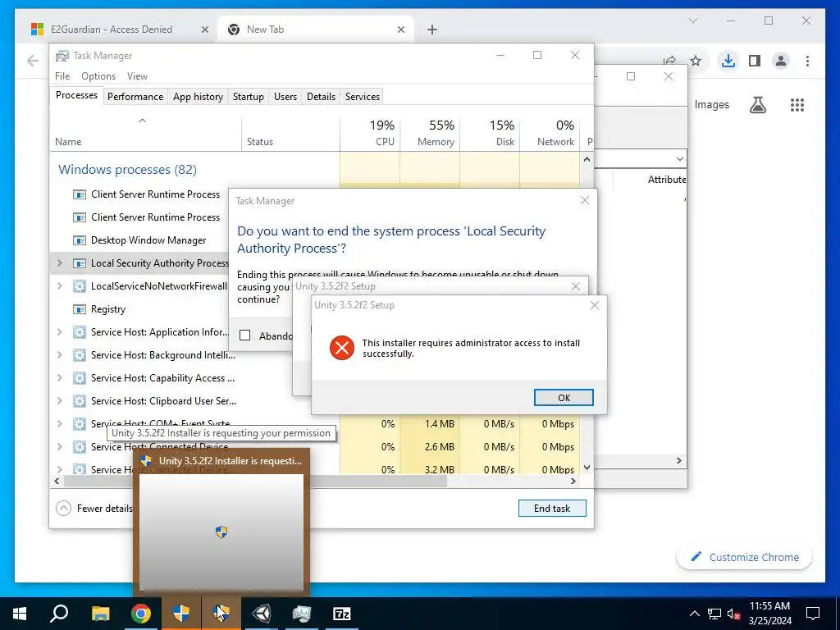Switch to the App history tab
Screen dimensions: 840x630
point(198,97)
